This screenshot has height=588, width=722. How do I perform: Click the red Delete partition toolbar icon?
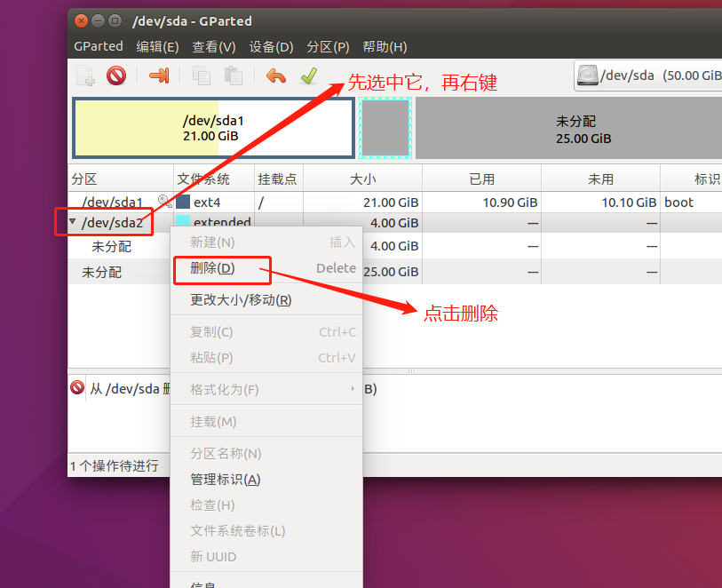[x=116, y=75]
